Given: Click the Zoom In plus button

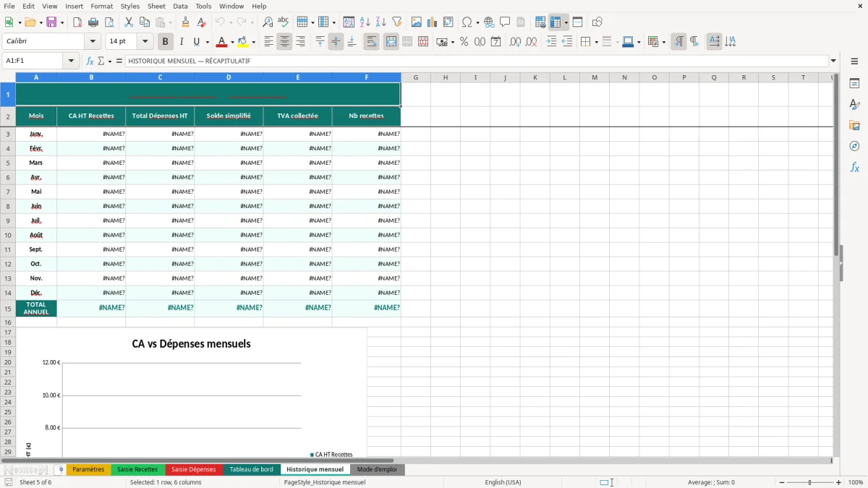Looking at the screenshot, I should (x=839, y=482).
